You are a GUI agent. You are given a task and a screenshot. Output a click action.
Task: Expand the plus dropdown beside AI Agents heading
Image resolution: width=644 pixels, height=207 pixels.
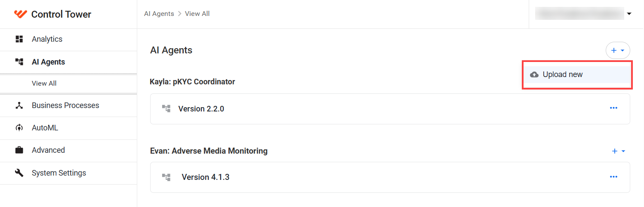point(618,50)
